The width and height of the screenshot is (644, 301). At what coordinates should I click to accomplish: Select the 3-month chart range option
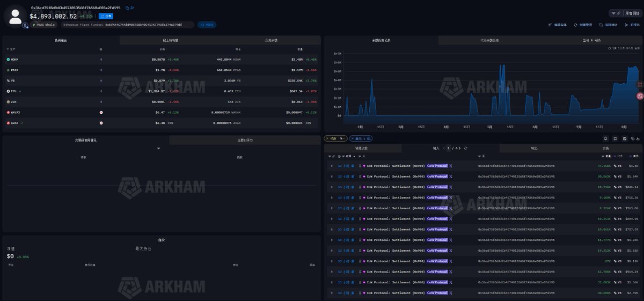click(x=629, y=48)
